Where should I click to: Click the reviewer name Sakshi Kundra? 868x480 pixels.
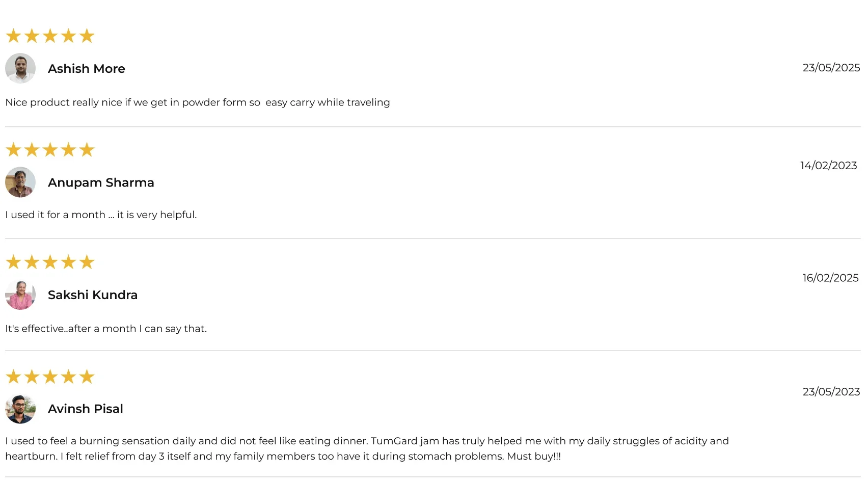click(93, 295)
